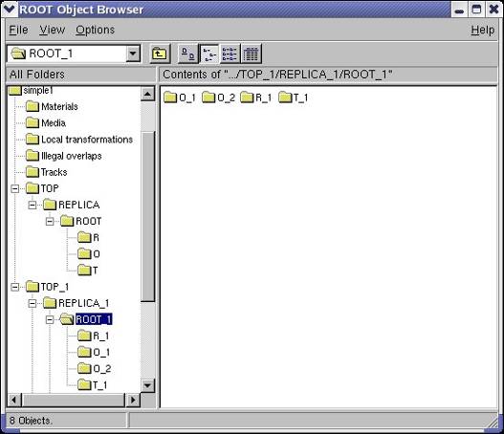
Task: Go up one folder level
Action: [159, 54]
